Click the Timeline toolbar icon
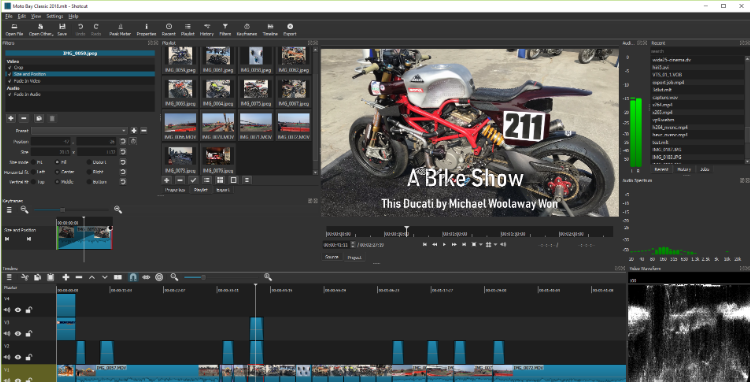Viewport: 750px width, 382px height. click(x=270, y=30)
